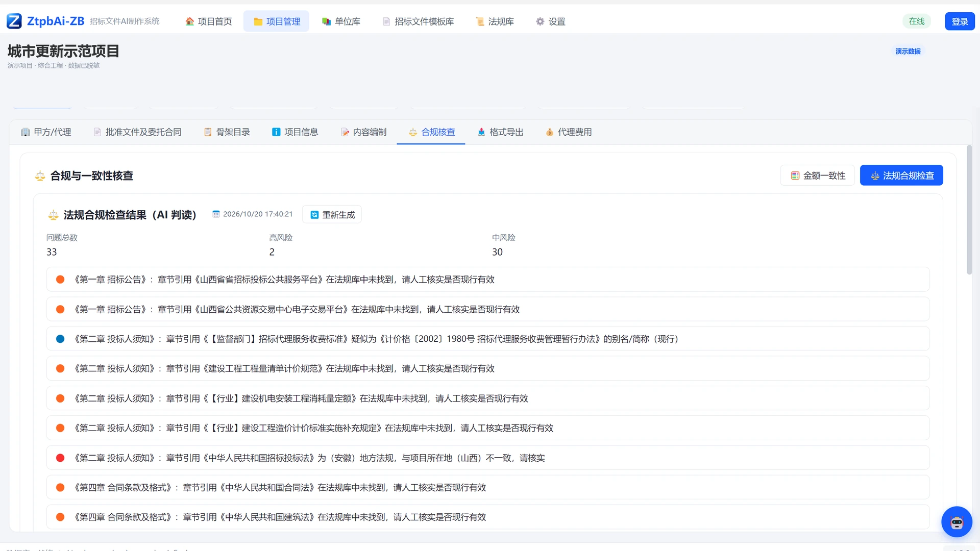Open the 项目信息 tab
This screenshot has height=551, width=980.
(295, 132)
